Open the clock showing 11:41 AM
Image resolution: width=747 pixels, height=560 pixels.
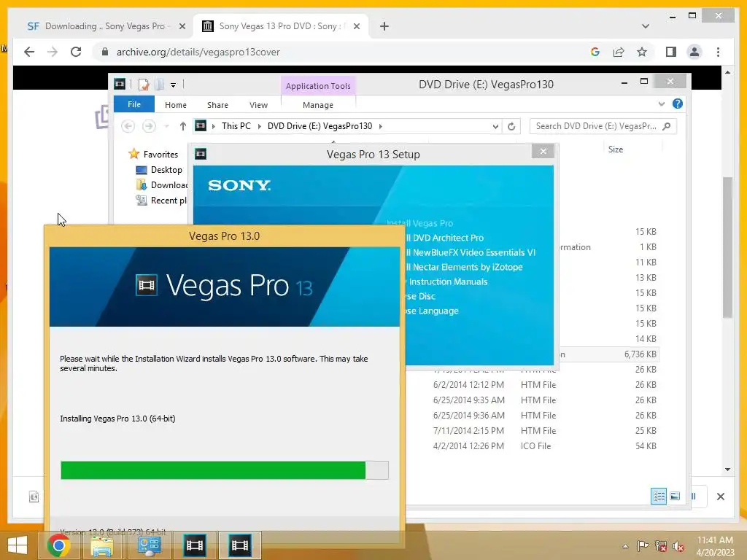pos(715,546)
